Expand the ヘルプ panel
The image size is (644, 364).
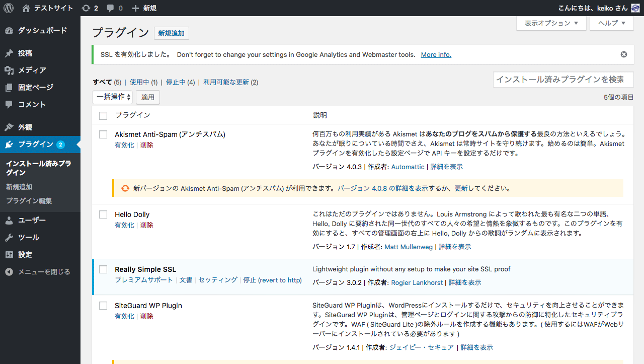[611, 23]
